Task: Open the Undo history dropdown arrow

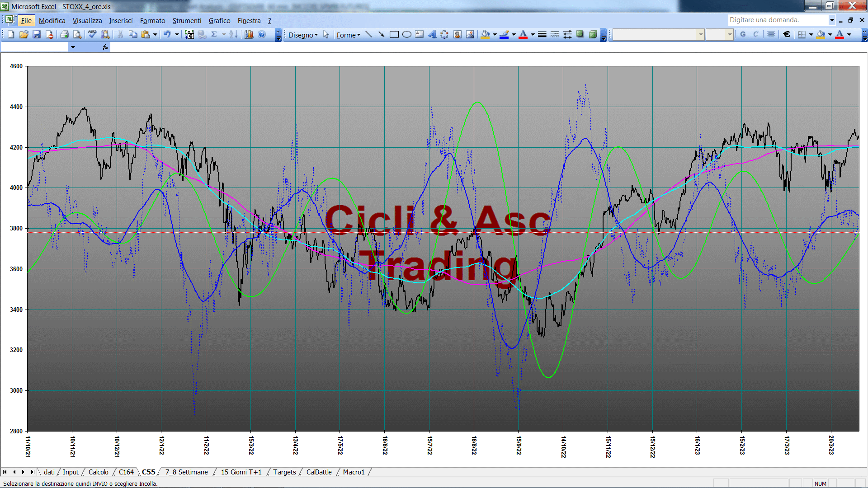Action: pos(177,34)
